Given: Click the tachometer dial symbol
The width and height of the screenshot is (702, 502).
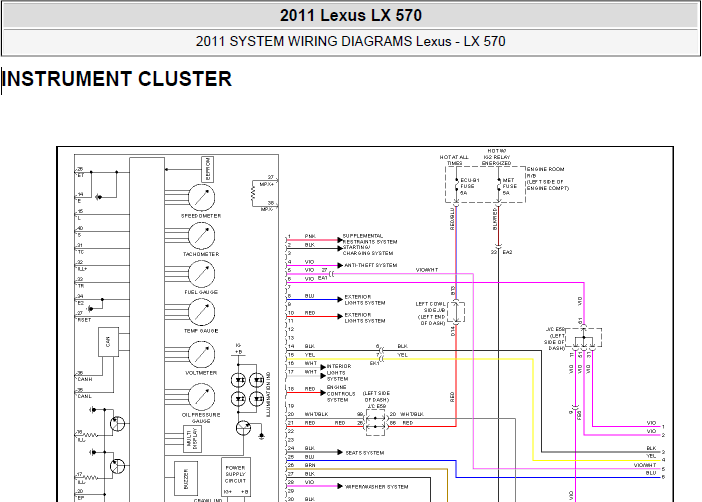Looking at the screenshot, I should point(201,236).
